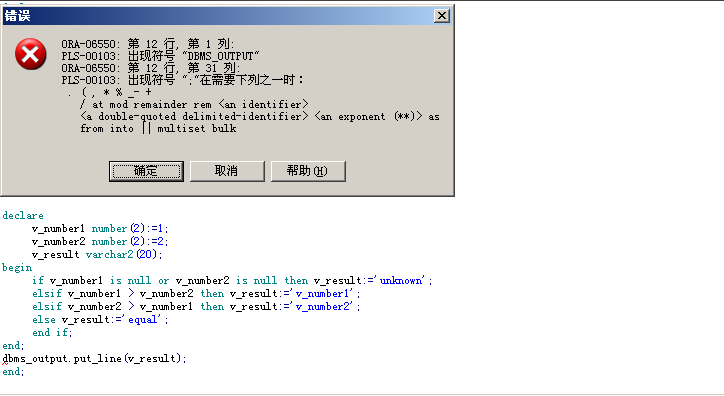Click the code line starting 'elsif v_number1 >'
The image size is (724, 396).
coord(196,294)
